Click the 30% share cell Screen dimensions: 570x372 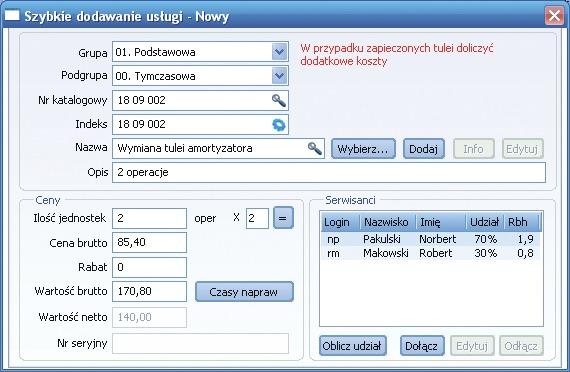pos(486,253)
